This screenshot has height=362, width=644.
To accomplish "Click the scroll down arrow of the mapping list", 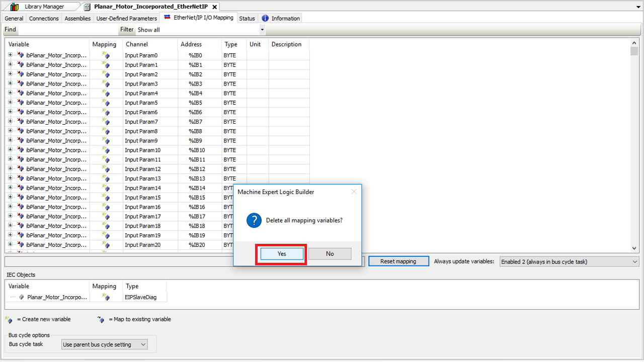I will click(634, 248).
